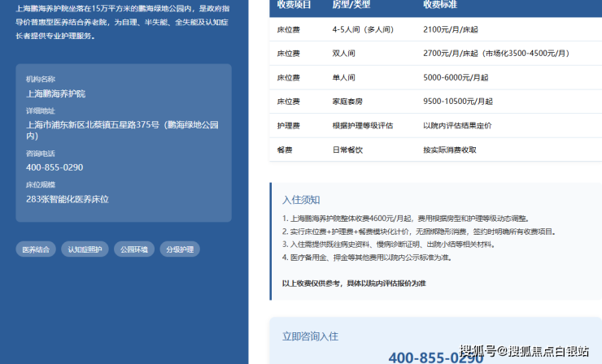The height and width of the screenshot is (364, 602).
Task: Click the 收费标准 table header
Action: pyautogui.click(x=440, y=5)
